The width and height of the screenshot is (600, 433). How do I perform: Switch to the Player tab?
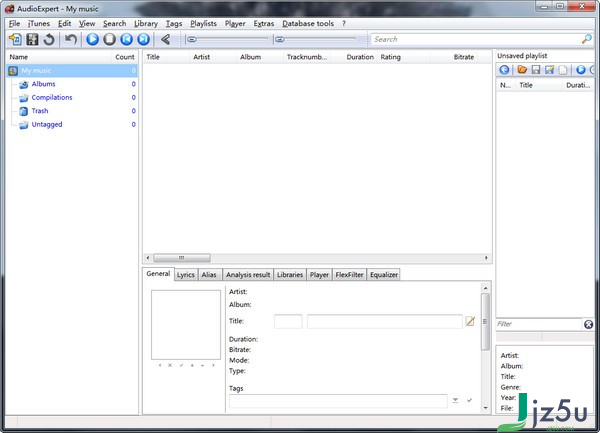pos(319,275)
